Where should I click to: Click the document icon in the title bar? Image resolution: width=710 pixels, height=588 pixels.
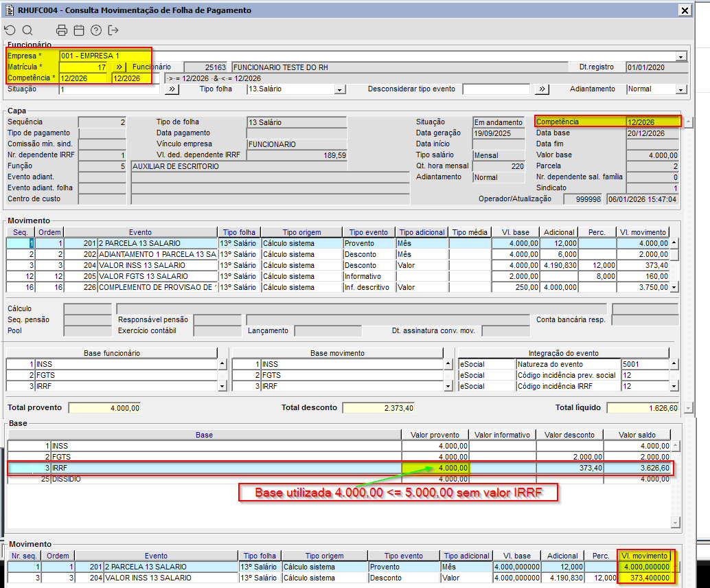pyautogui.click(x=9, y=10)
